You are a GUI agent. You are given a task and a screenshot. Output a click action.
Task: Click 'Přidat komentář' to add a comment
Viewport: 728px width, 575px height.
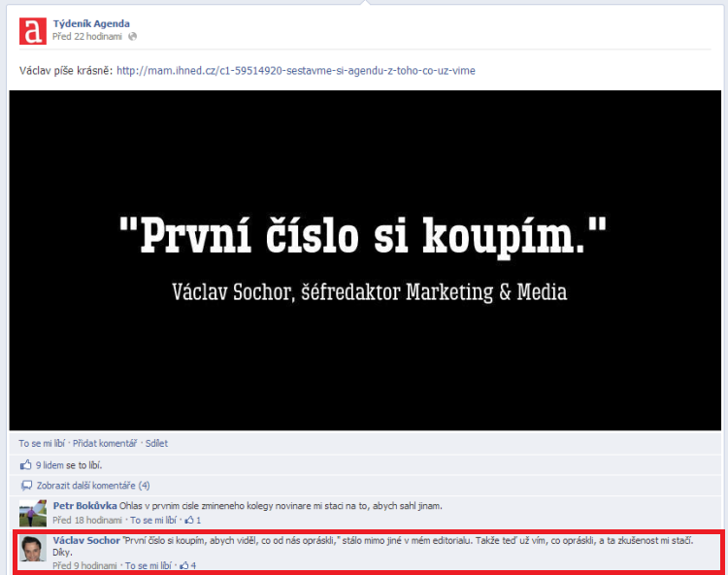coord(104,443)
